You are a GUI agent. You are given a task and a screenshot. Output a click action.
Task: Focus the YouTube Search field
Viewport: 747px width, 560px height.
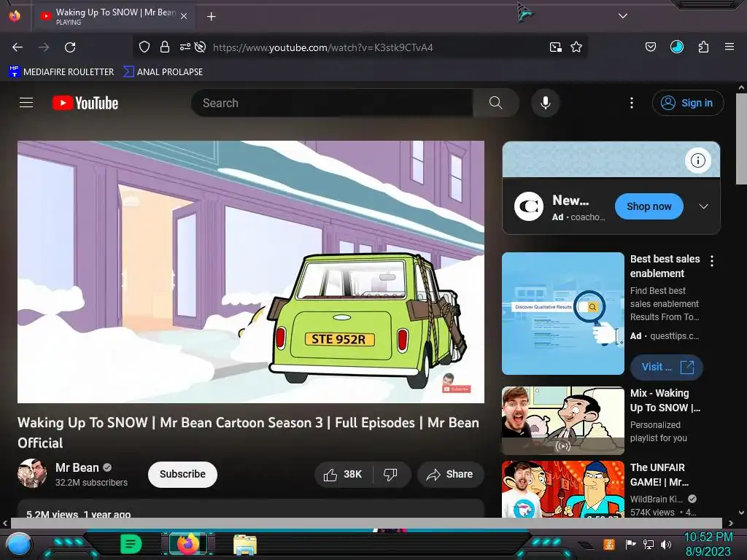(x=332, y=103)
